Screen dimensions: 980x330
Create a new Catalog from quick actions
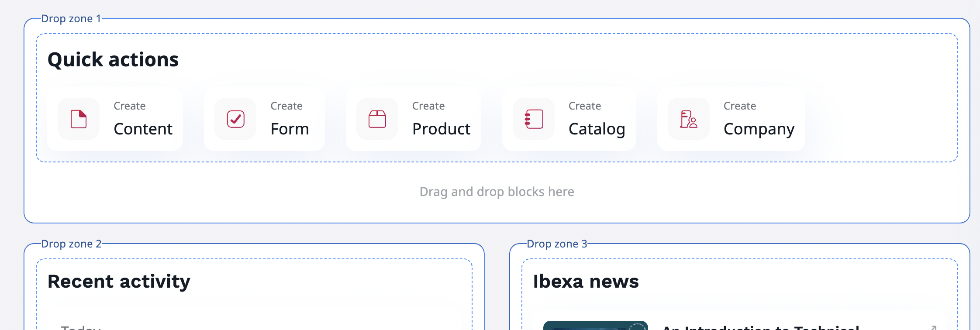pyautogui.click(x=569, y=119)
